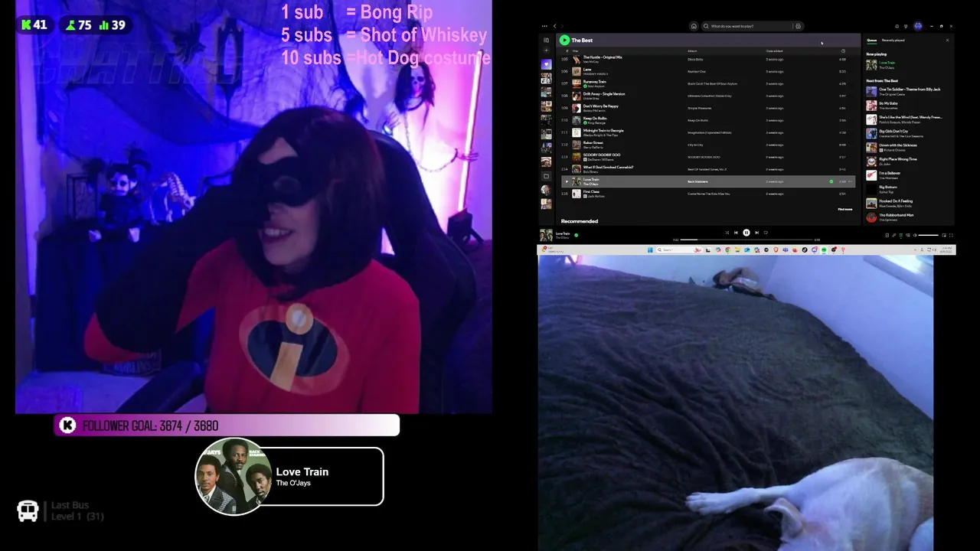Sort by the Date added column header
The image size is (980, 551).
pyautogui.click(x=774, y=51)
